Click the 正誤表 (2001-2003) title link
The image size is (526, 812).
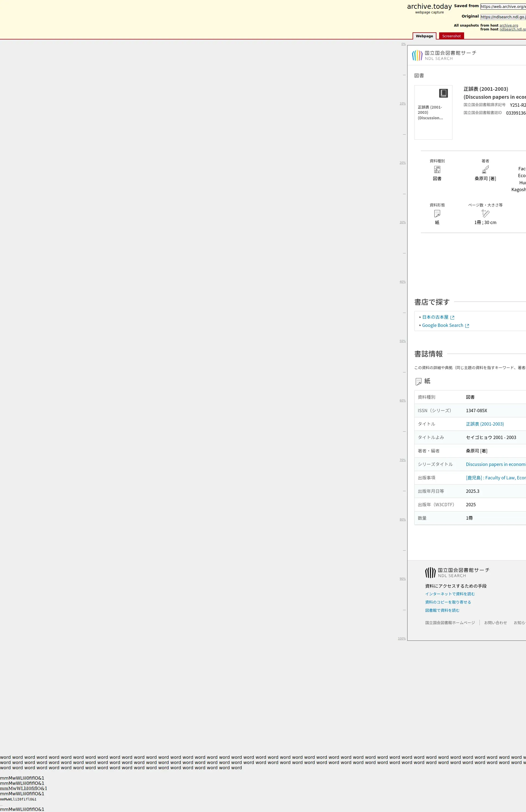pyautogui.click(x=484, y=424)
